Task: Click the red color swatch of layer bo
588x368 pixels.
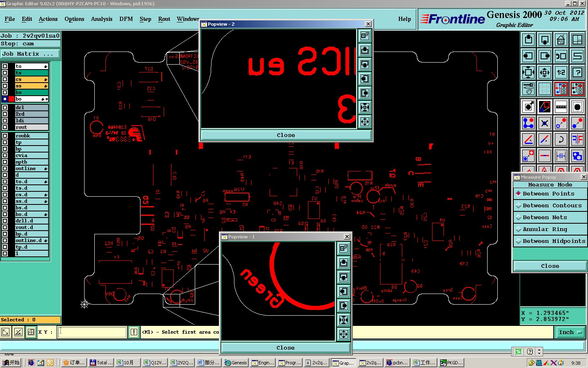Action: pyautogui.click(x=11, y=99)
